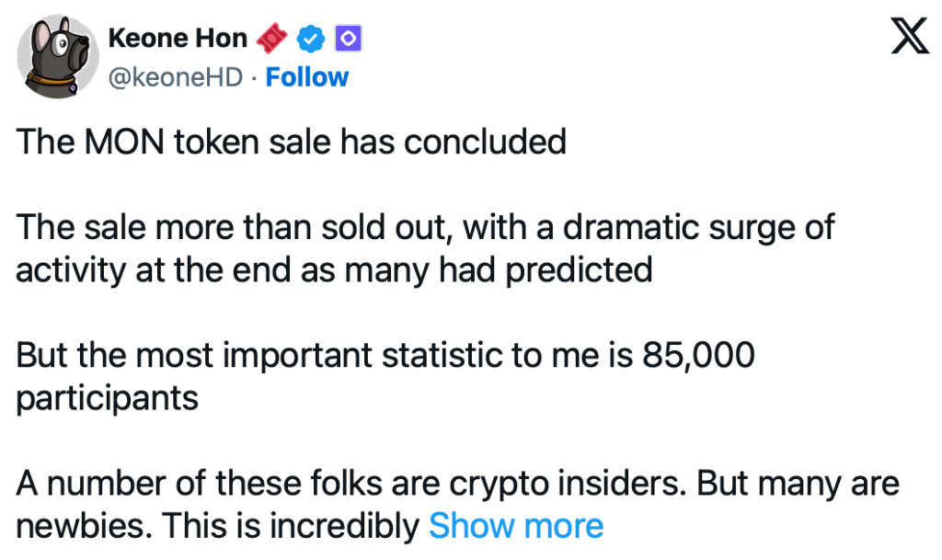Open the Keone Hon display name
Image resolution: width=942 pixels, height=560 pixels.
coord(178,39)
